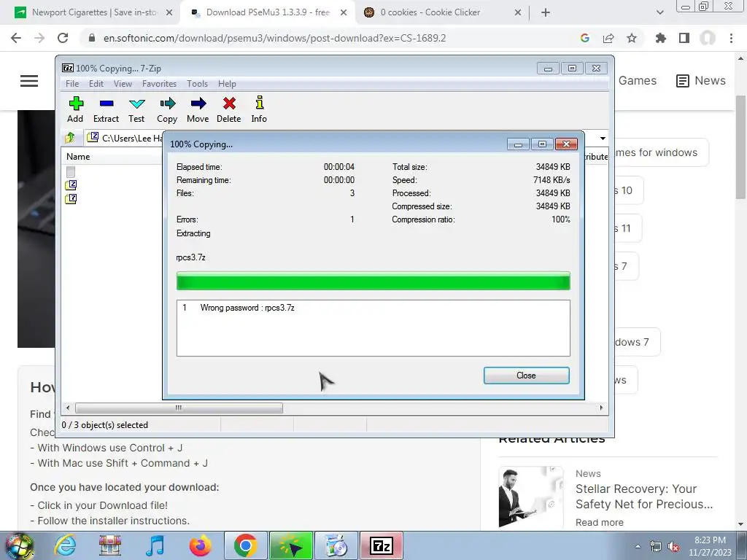Click the Test toolbar icon in 7-Zip
The width and height of the screenshot is (747, 560).
(136, 109)
